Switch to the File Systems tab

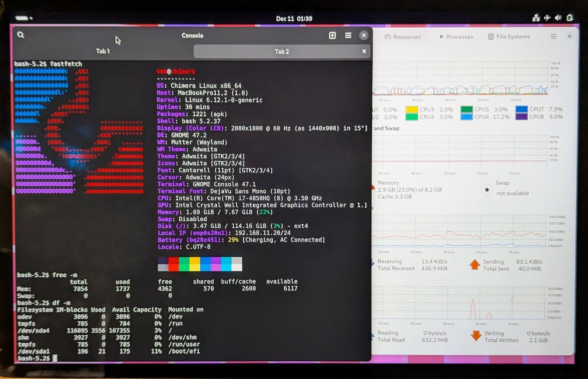tap(509, 37)
